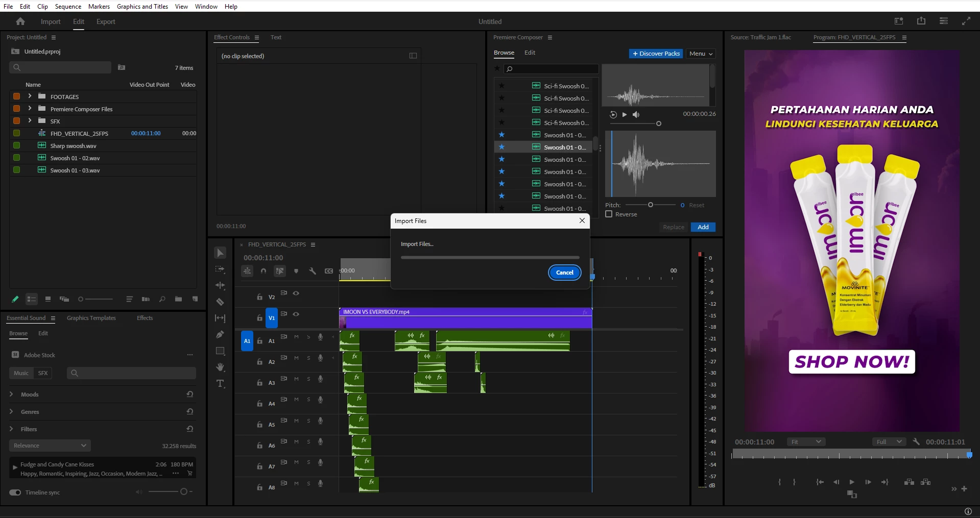Expand the FOOTAGES bin
The image size is (980, 518).
(x=30, y=96)
